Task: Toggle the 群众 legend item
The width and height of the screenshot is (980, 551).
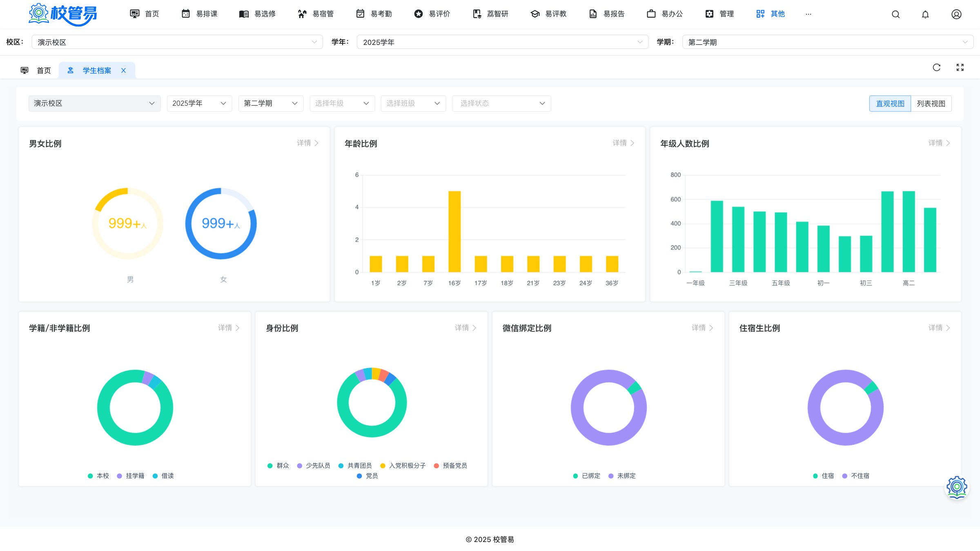Action: pos(278,466)
